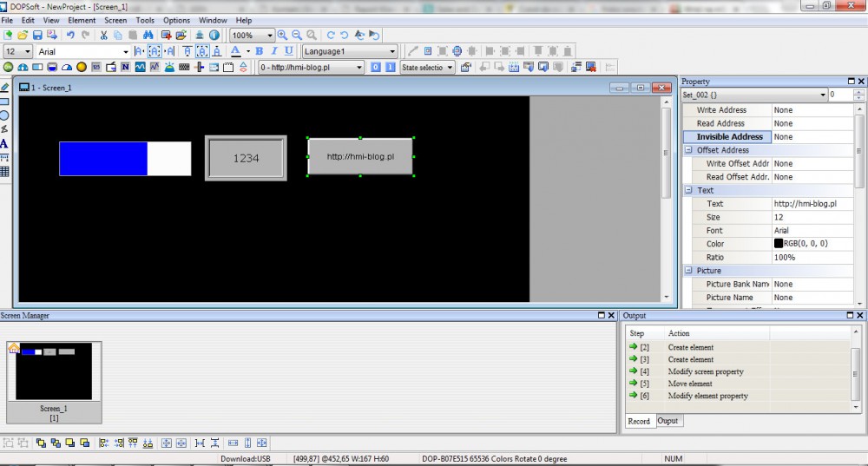Click the Find binoculars icon
The width and height of the screenshot is (868, 466).
148,36
